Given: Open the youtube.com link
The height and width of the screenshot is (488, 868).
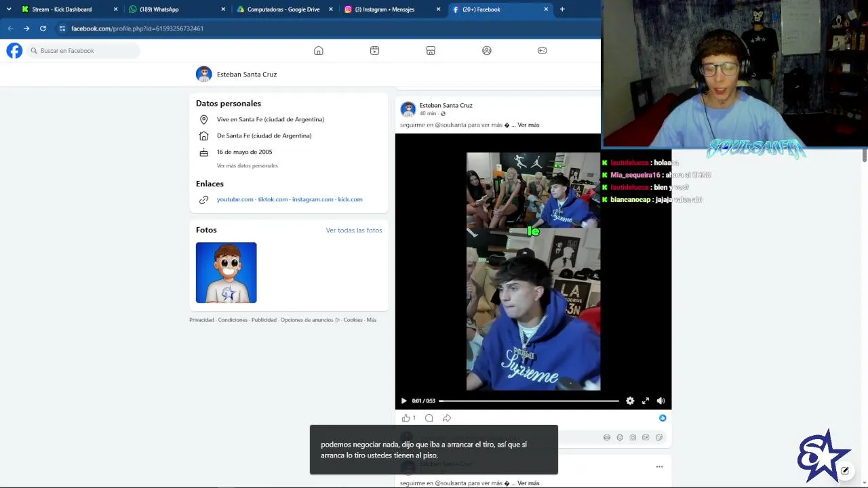Looking at the screenshot, I should point(235,199).
